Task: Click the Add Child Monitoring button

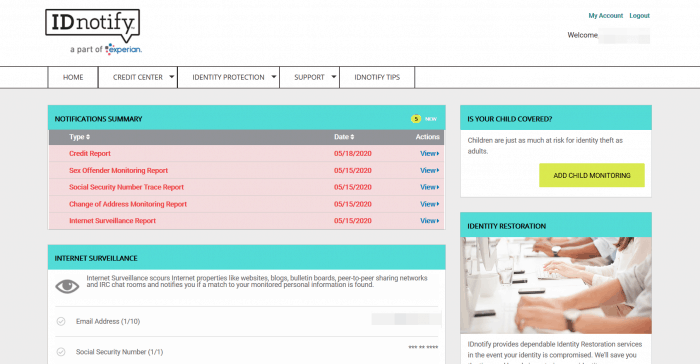Action: tap(592, 175)
